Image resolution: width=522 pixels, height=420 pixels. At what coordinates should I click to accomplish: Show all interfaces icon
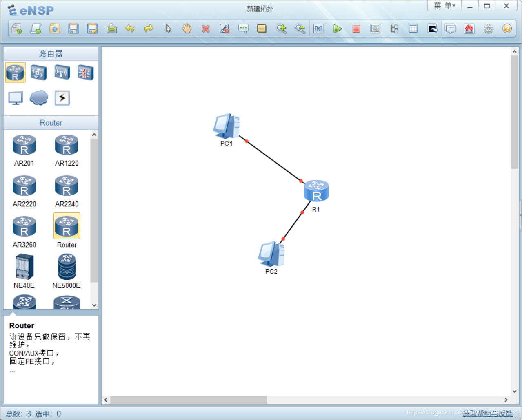point(394,29)
